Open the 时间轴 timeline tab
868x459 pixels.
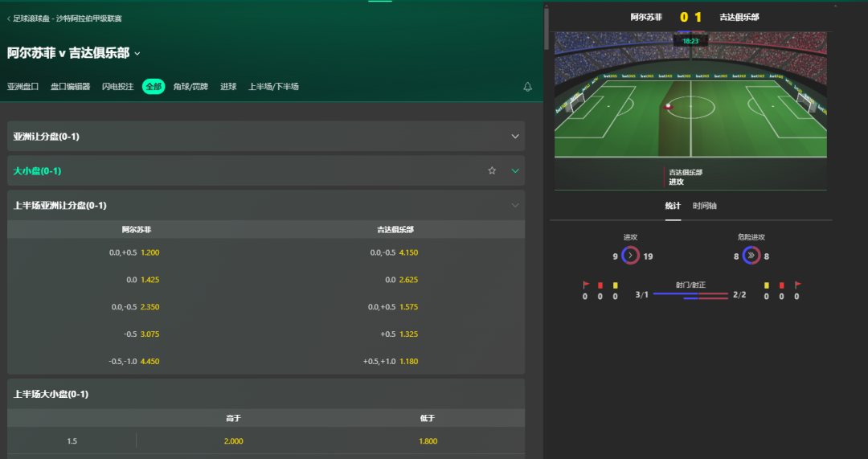704,206
